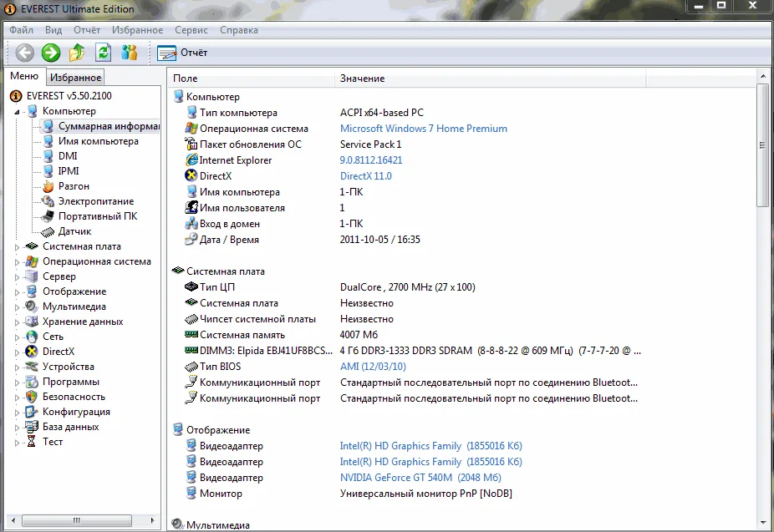Select the Разгон flame icon item
This screenshot has width=774, height=532.
[x=48, y=186]
